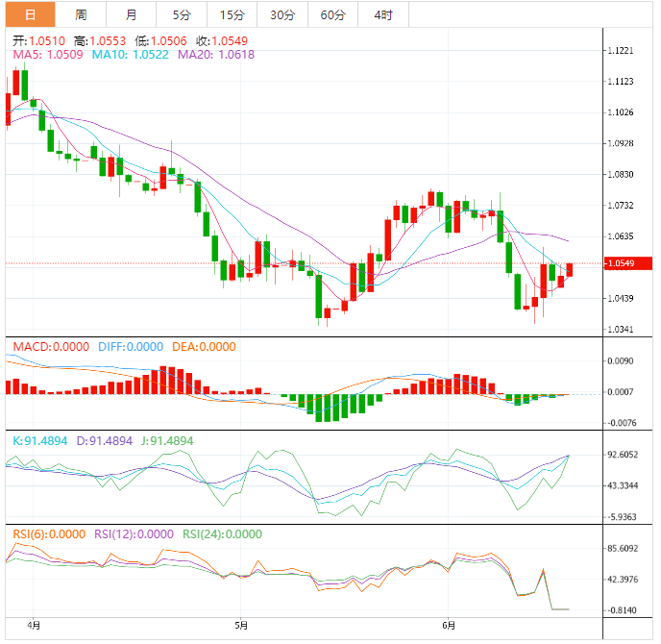Viewport: 661px width, 644px height.
Task: Click the 1.1026 price axis label
Action: (x=620, y=112)
